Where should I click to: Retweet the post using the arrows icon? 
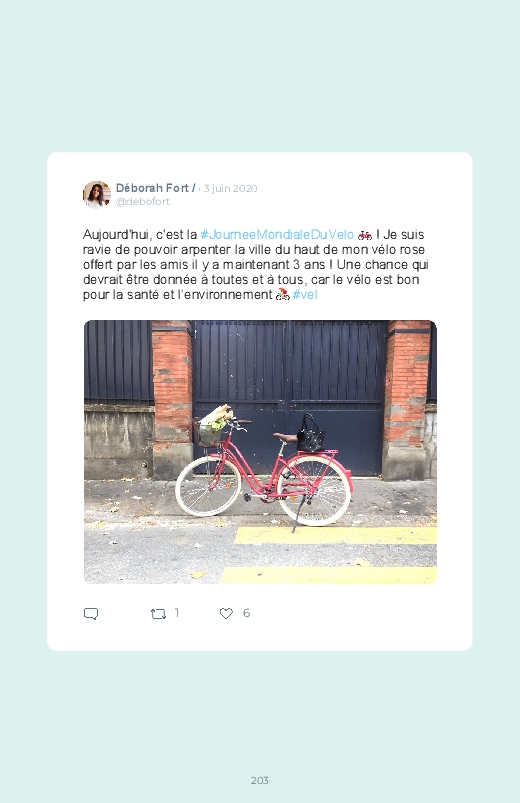158,614
